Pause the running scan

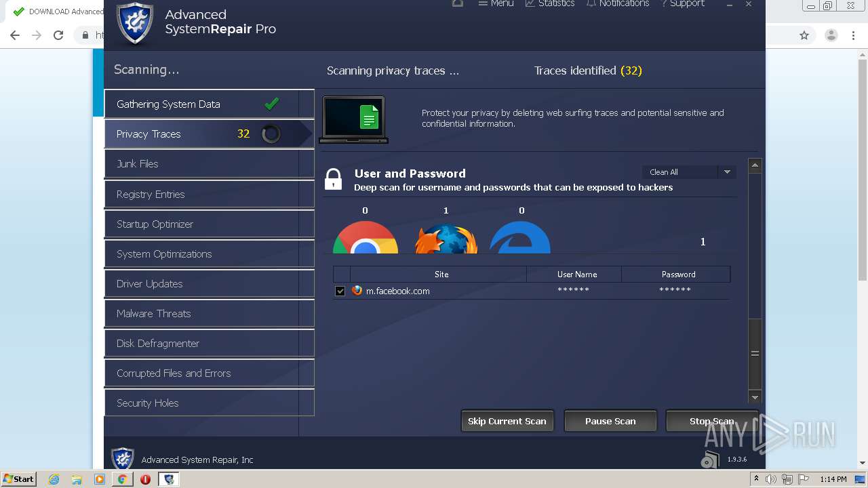pos(610,421)
